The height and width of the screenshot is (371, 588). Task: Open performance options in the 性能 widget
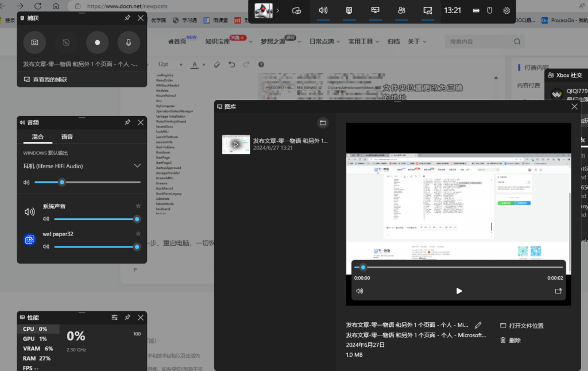tap(114, 317)
